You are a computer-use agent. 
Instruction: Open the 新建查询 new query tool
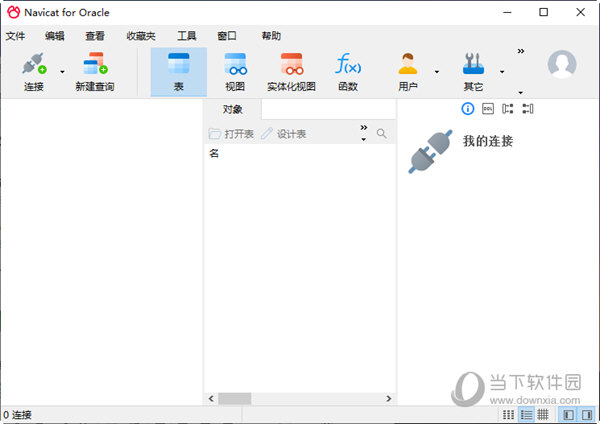click(x=95, y=72)
